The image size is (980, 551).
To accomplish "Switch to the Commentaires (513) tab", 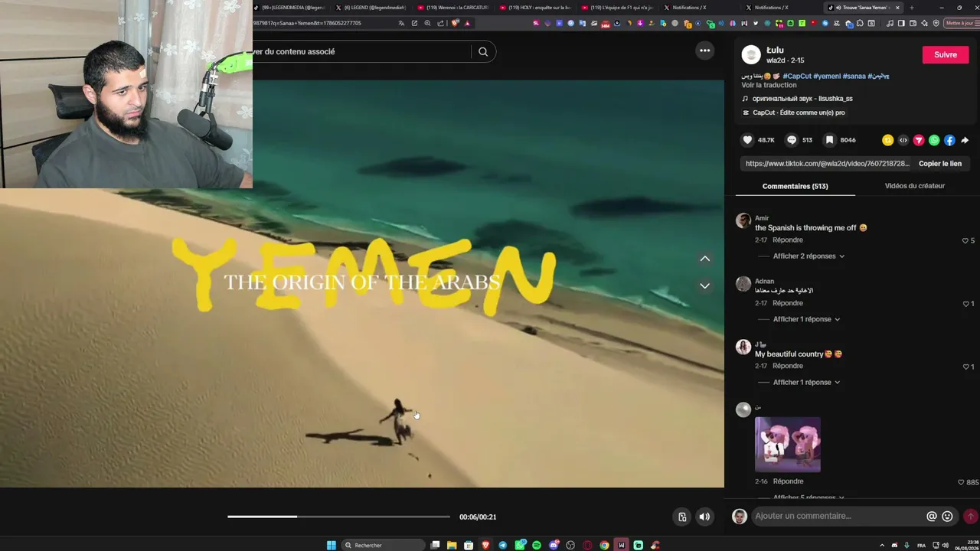I will pyautogui.click(x=795, y=186).
